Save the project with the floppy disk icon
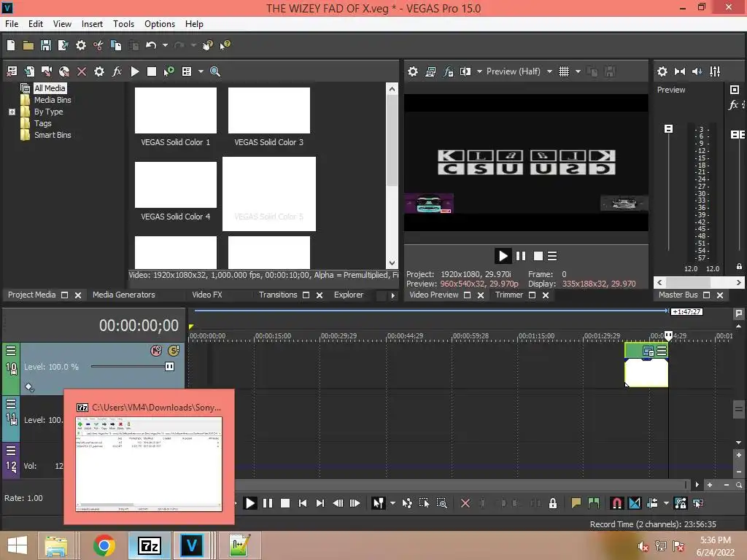This screenshot has width=747, height=560. [x=46, y=45]
